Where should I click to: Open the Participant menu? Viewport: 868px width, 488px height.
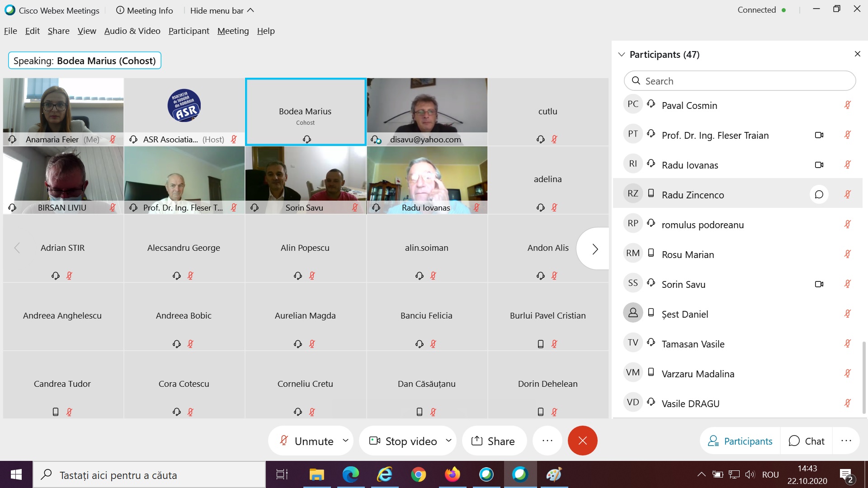(189, 31)
